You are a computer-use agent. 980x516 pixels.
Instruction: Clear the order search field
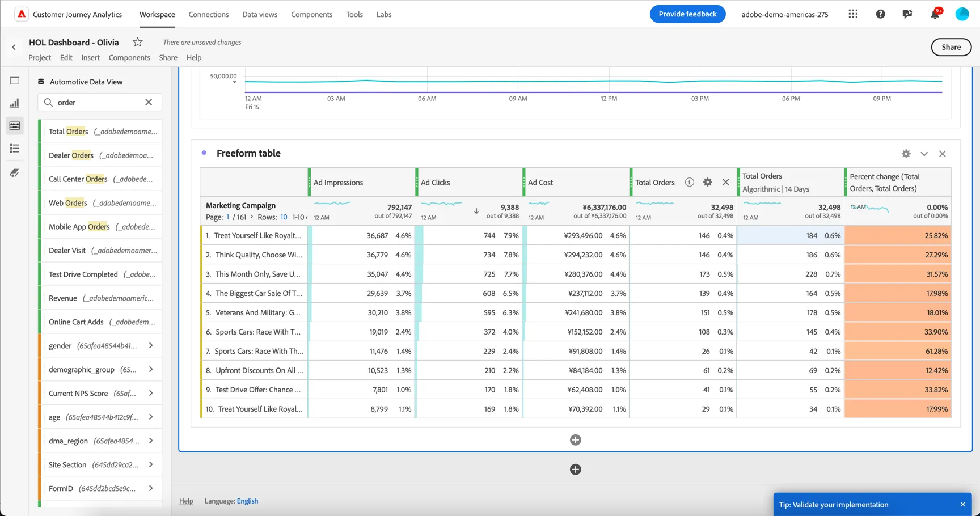coord(149,103)
